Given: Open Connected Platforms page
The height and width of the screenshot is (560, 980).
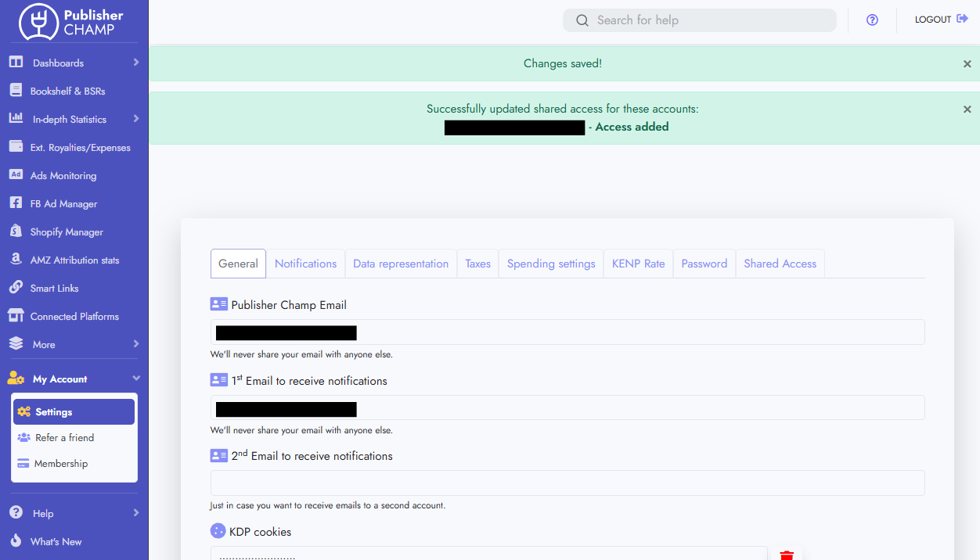Looking at the screenshot, I should click(x=74, y=317).
